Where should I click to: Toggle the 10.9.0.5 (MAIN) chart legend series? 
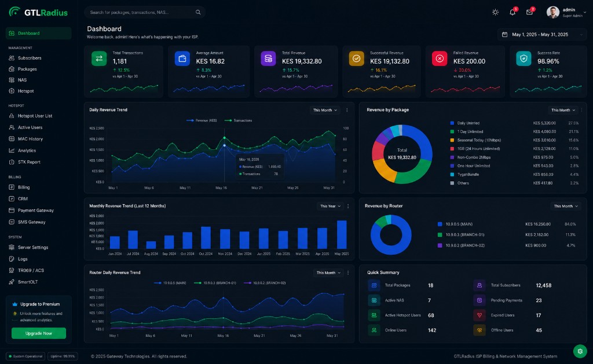170,283
